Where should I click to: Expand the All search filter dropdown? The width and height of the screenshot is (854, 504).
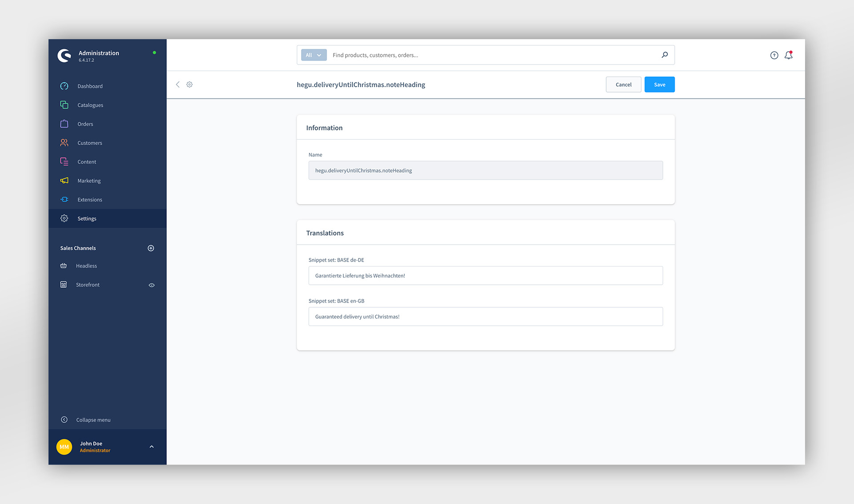(314, 55)
